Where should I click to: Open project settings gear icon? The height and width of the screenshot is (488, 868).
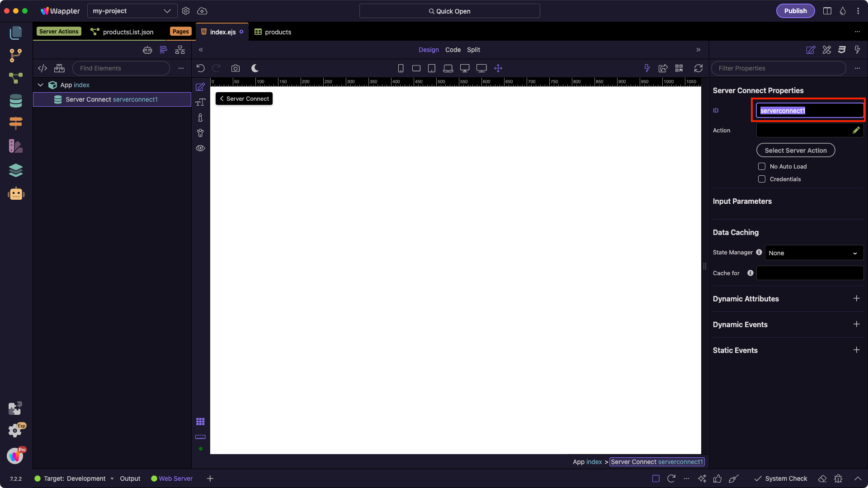[186, 11]
